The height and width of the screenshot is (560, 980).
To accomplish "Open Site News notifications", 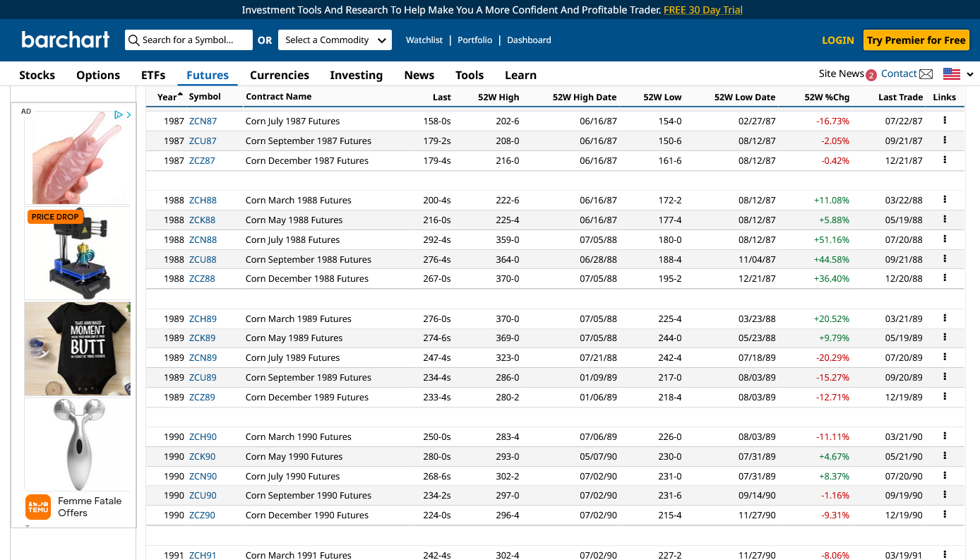I will [847, 74].
